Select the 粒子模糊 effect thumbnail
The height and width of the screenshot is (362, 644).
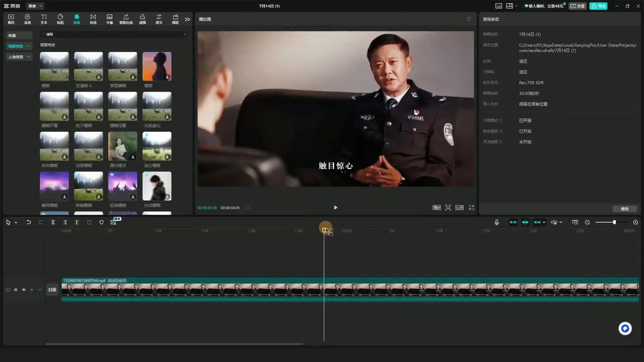click(x=89, y=106)
